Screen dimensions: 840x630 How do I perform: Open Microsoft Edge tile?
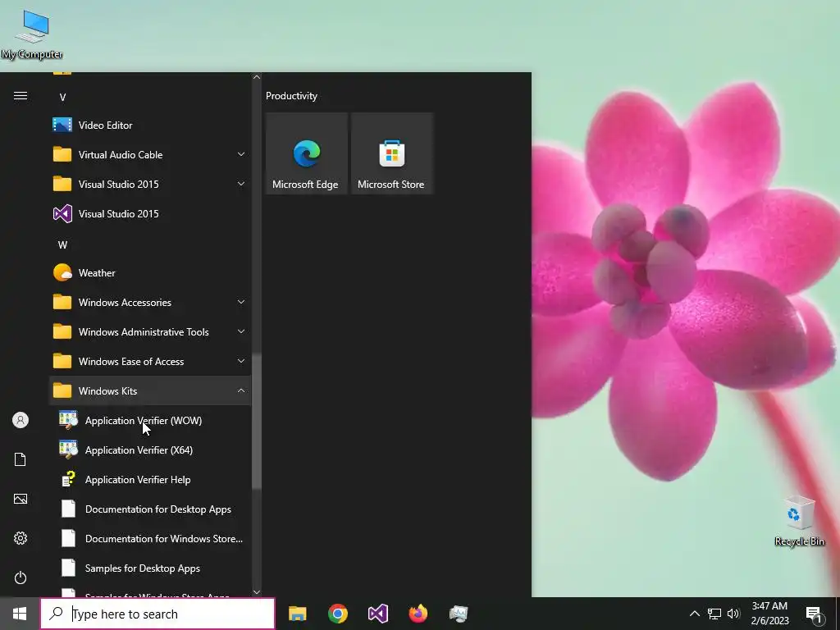coord(306,153)
